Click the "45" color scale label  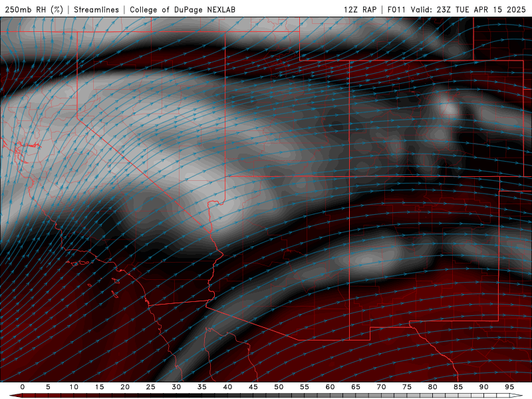point(253,387)
